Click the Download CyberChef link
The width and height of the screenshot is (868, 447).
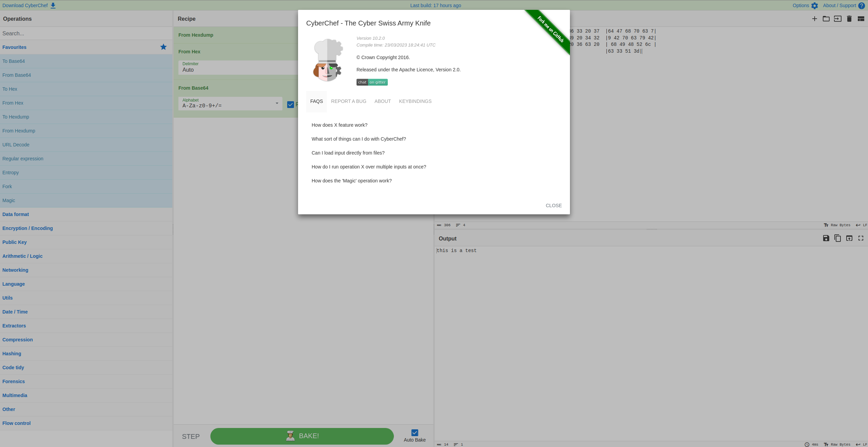(25, 5)
